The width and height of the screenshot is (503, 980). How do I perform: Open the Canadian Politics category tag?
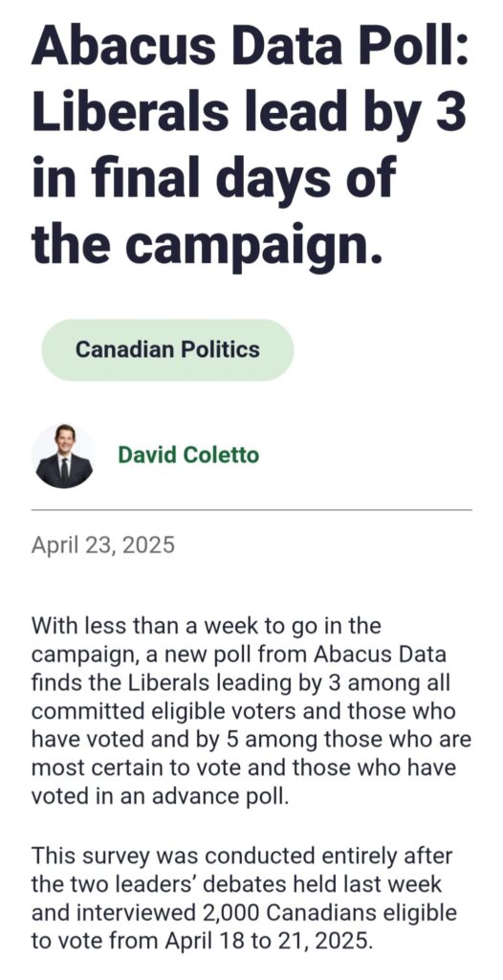pyautogui.click(x=167, y=349)
